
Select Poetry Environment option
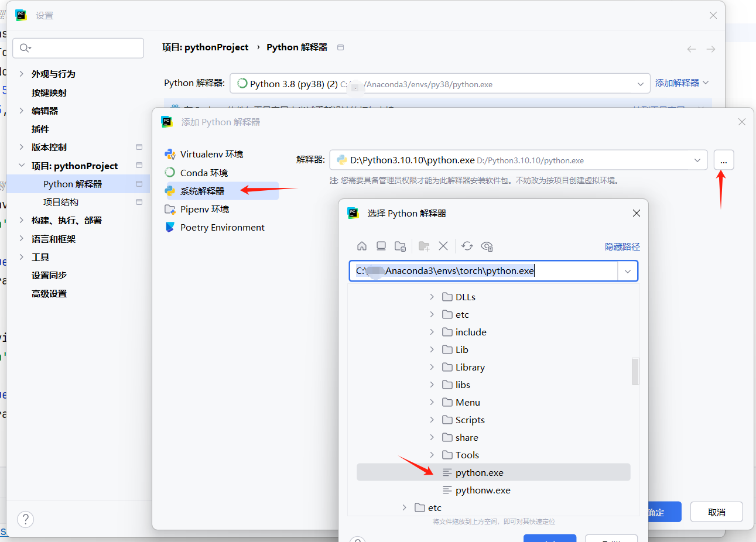pos(221,227)
